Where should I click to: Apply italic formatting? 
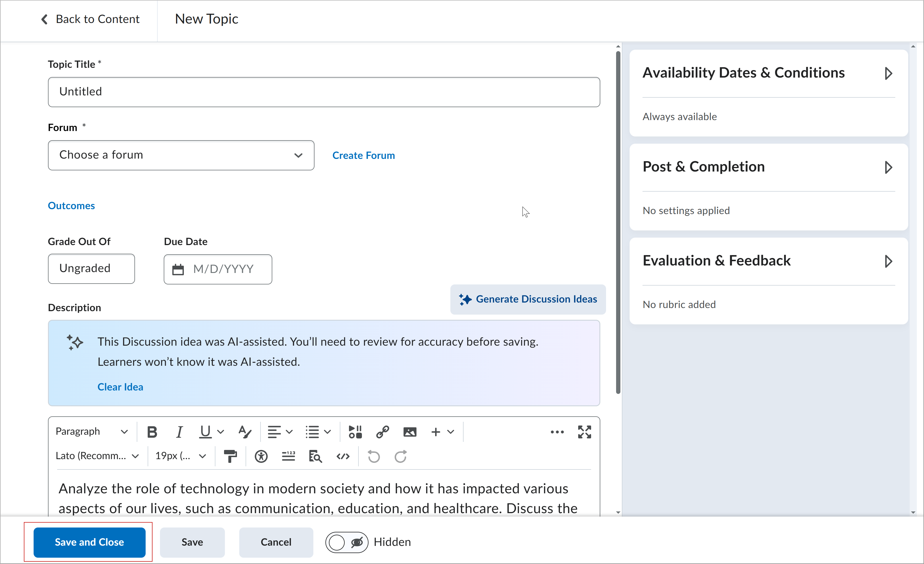179,432
